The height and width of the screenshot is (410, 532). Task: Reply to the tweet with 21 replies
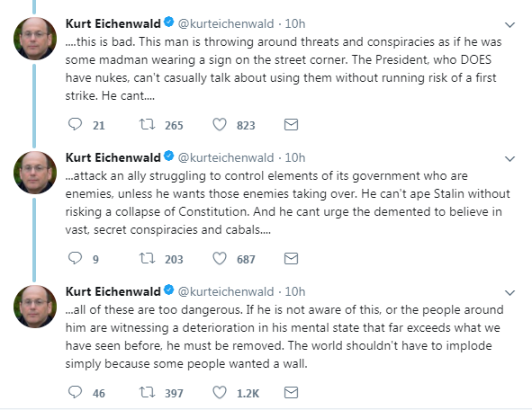pyautogui.click(x=75, y=124)
